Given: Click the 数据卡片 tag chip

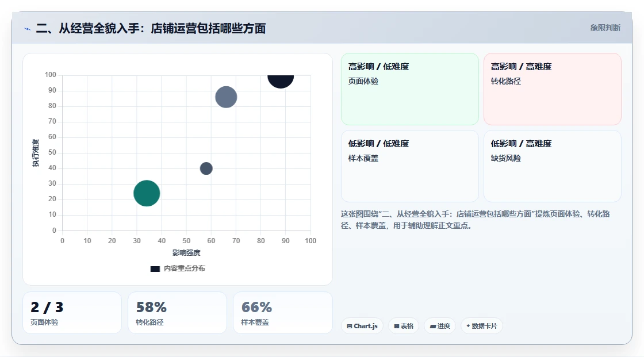Looking at the screenshot, I should (482, 326).
